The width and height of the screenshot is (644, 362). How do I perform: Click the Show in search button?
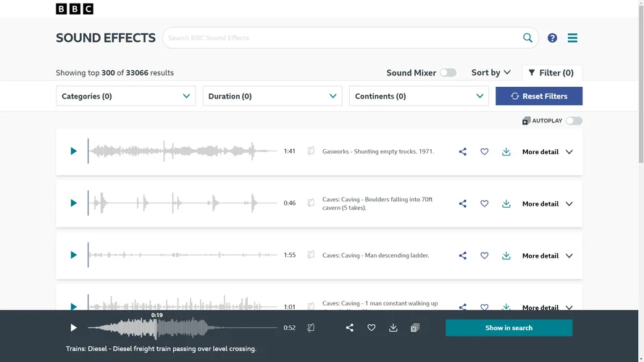click(509, 328)
